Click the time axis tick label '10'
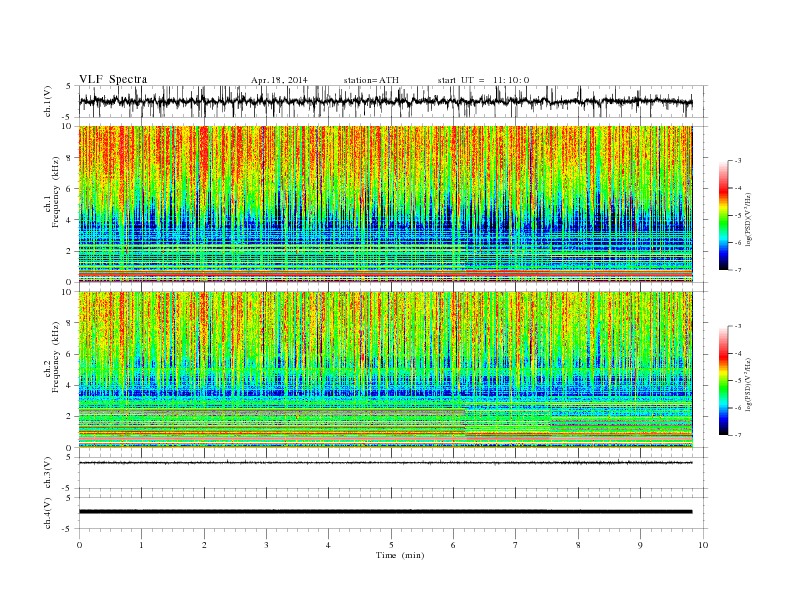Viewport: 792px width, 612px height. (x=703, y=545)
